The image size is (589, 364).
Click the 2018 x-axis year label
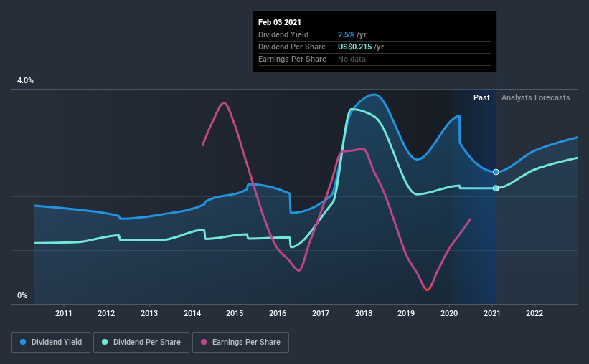pos(364,313)
